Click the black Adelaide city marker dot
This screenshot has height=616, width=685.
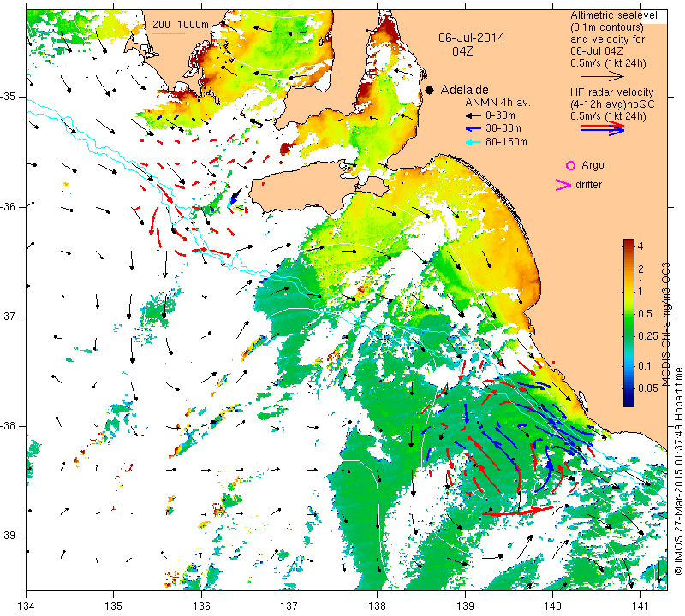pos(430,90)
